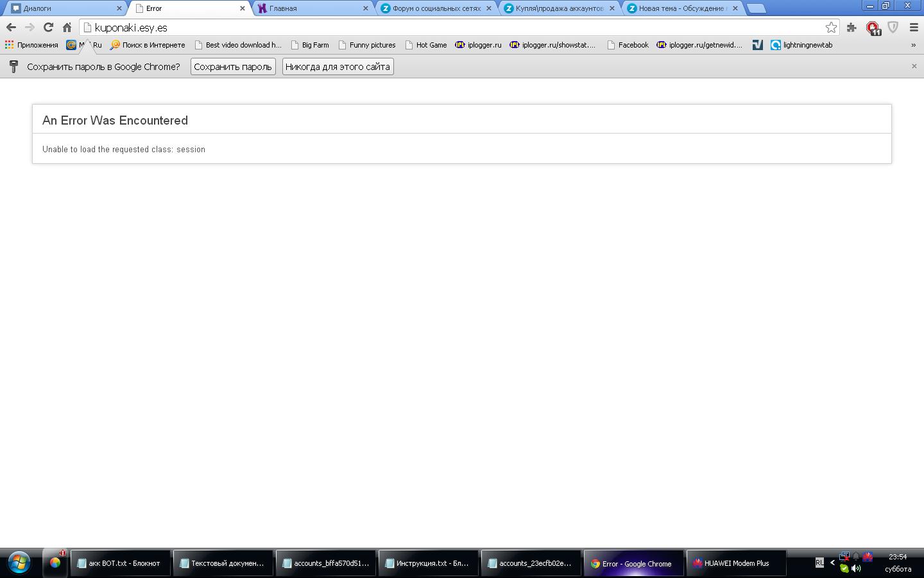Click the pinned Chrome icon with red badge
924x578 pixels.
pyautogui.click(x=55, y=563)
